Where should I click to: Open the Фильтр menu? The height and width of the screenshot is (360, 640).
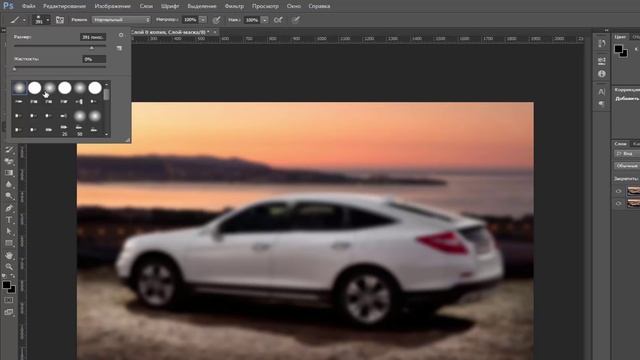(x=234, y=6)
